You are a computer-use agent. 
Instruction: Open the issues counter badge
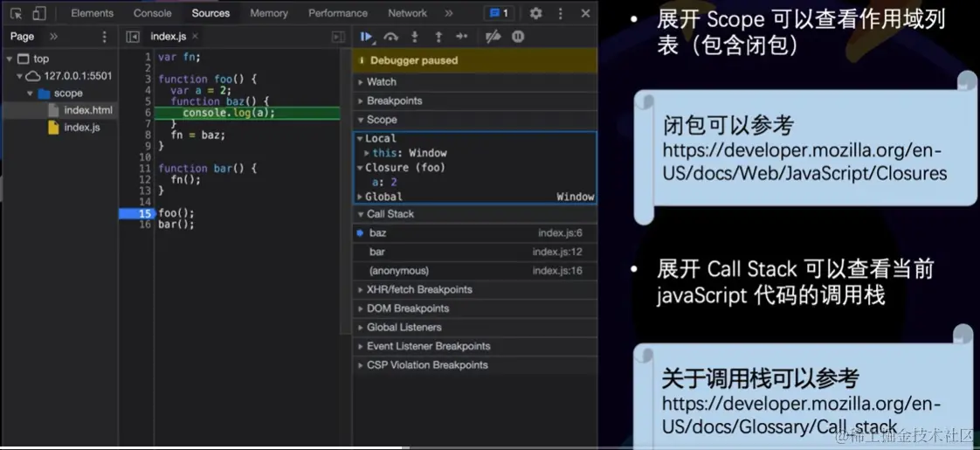pyautogui.click(x=499, y=13)
